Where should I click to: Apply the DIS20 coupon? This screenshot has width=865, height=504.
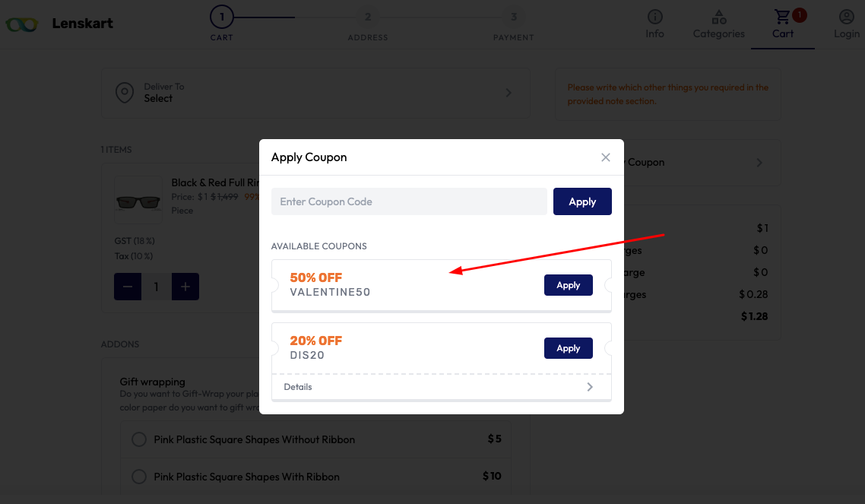[x=569, y=348]
